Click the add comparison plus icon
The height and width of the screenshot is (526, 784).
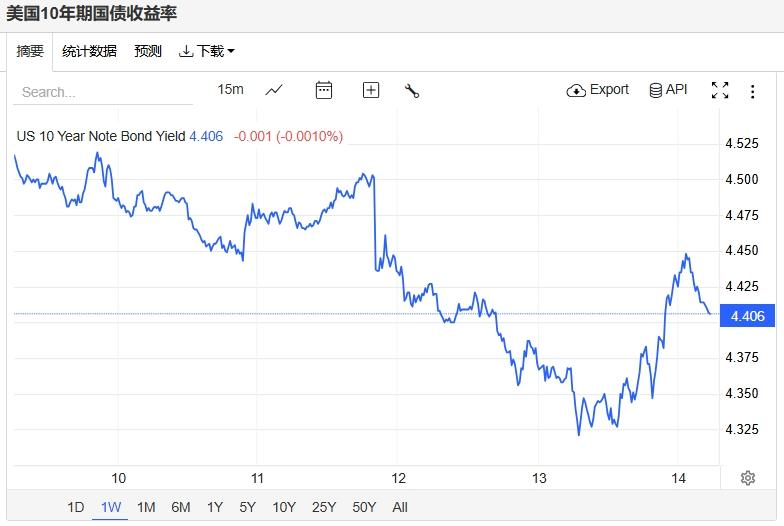370,90
